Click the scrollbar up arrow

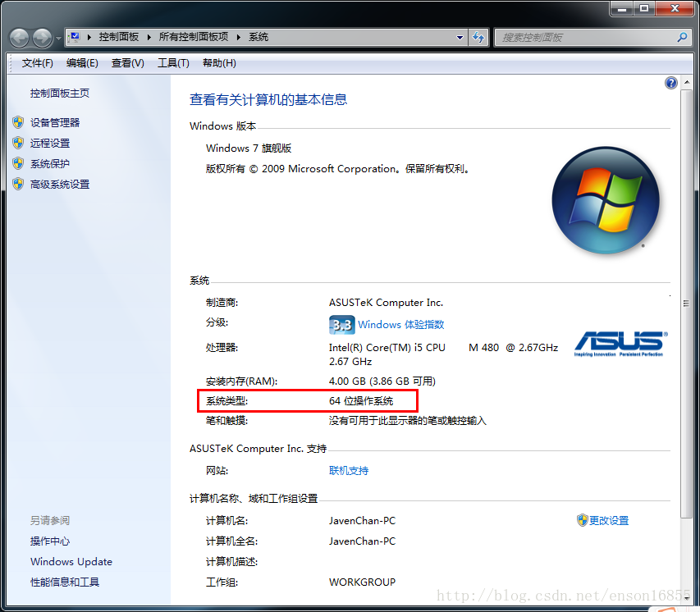click(x=687, y=82)
